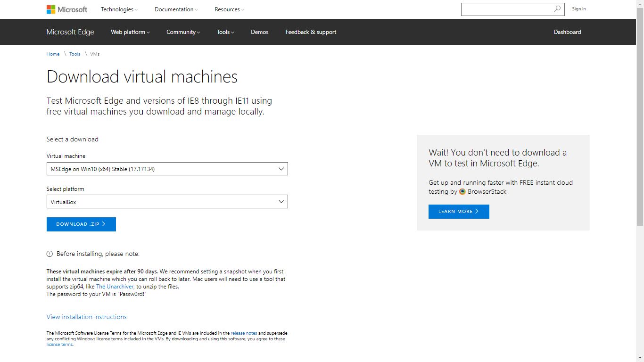644x362 pixels.
Task: Click the BrowserStack logo icon
Action: (462, 192)
